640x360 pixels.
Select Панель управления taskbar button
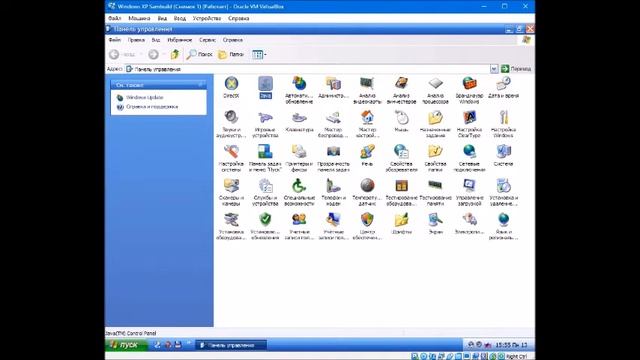[231, 345]
